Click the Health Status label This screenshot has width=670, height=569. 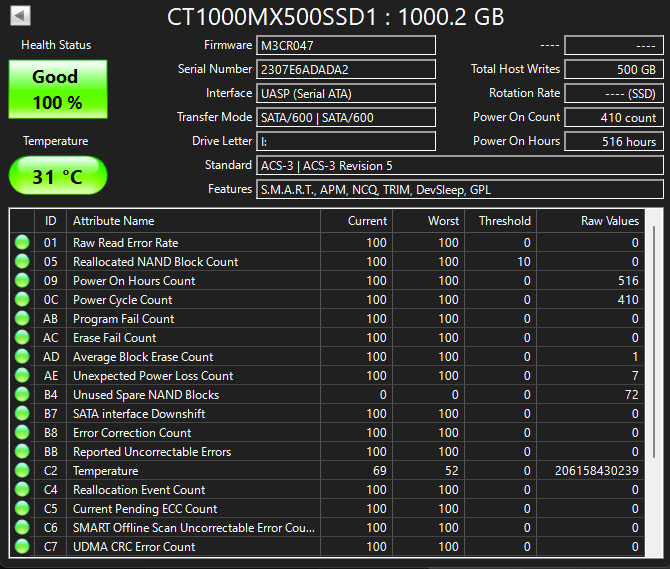[x=56, y=45]
